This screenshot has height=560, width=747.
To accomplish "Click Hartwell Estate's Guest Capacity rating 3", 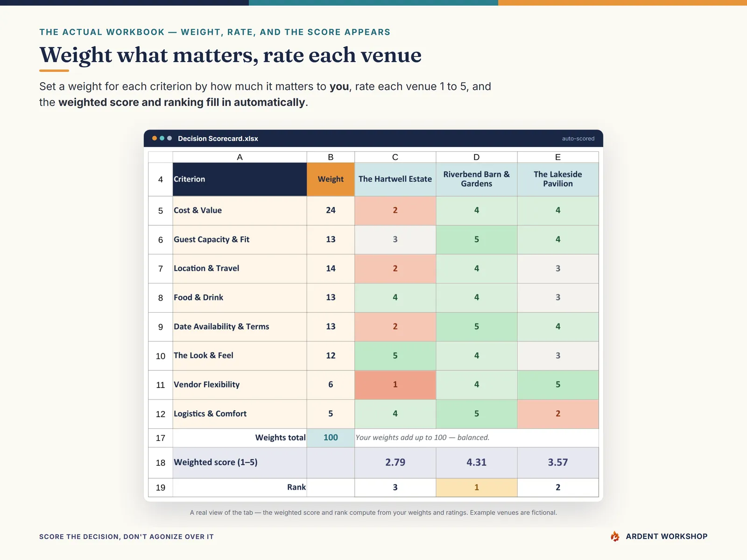I will click(x=395, y=239).
